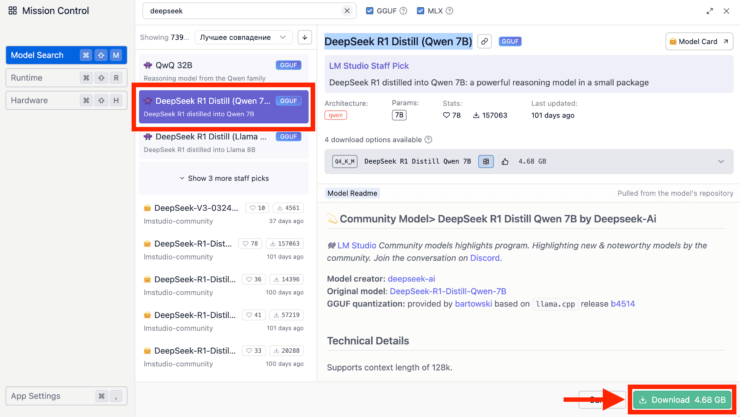The image size is (740, 417).
Task: Click the Download 4.68 GB button
Action: pos(682,400)
